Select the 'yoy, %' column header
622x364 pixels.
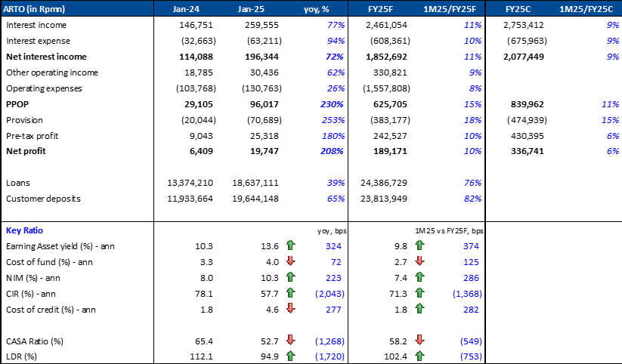(317, 9)
